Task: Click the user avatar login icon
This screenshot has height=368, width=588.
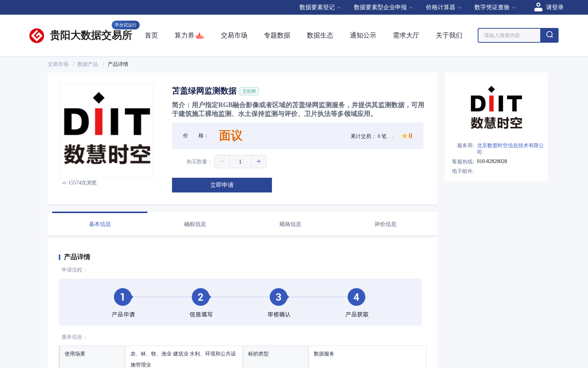Action: coord(538,7)
